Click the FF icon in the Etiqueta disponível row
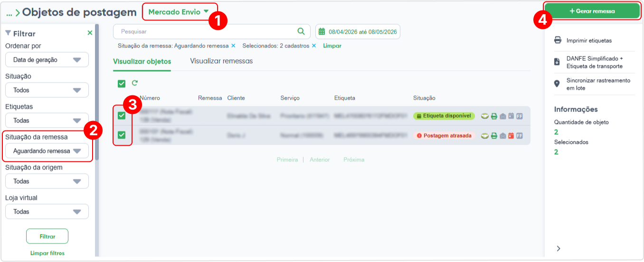 [520, 116]
